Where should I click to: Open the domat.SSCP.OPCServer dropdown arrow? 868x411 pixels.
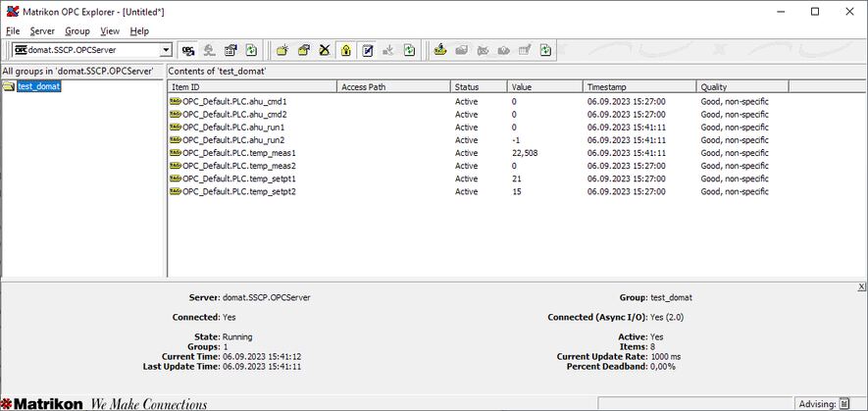166,50
